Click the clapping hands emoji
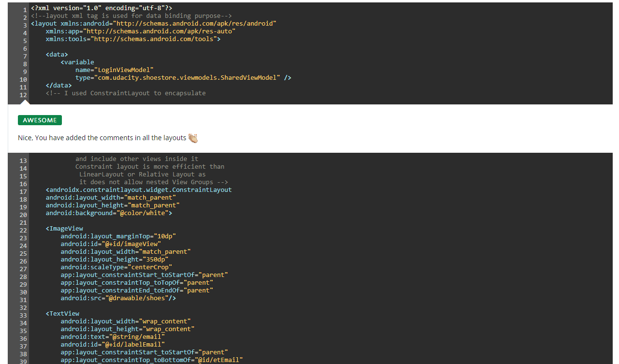Image resolution: width=619 pixels, height=364 pixels. (x=193, y=138)
